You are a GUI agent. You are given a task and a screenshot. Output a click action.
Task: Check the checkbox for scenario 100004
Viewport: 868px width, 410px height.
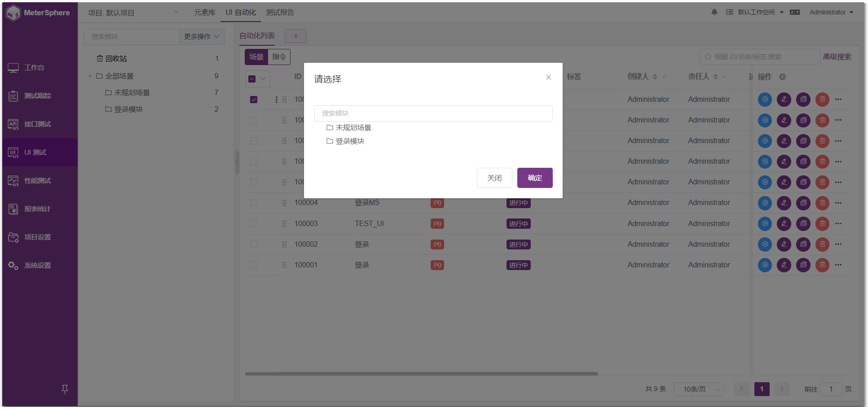[x=254, y=203]
